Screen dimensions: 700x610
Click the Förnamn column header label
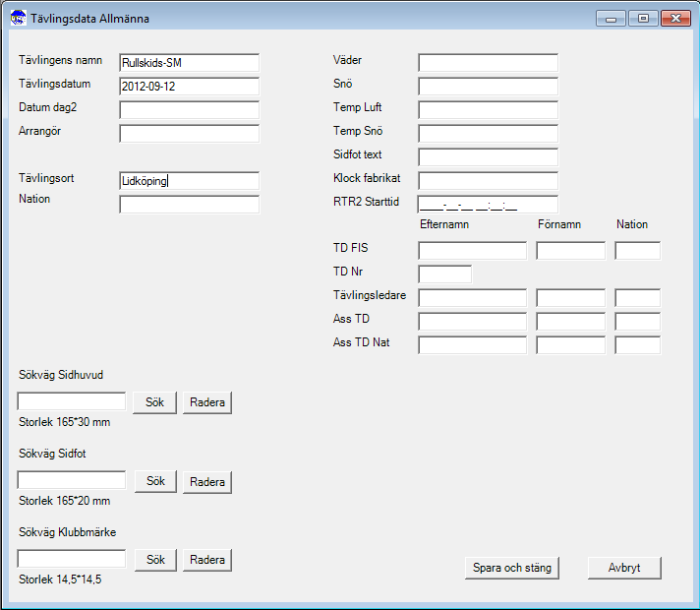click(559, 224)
